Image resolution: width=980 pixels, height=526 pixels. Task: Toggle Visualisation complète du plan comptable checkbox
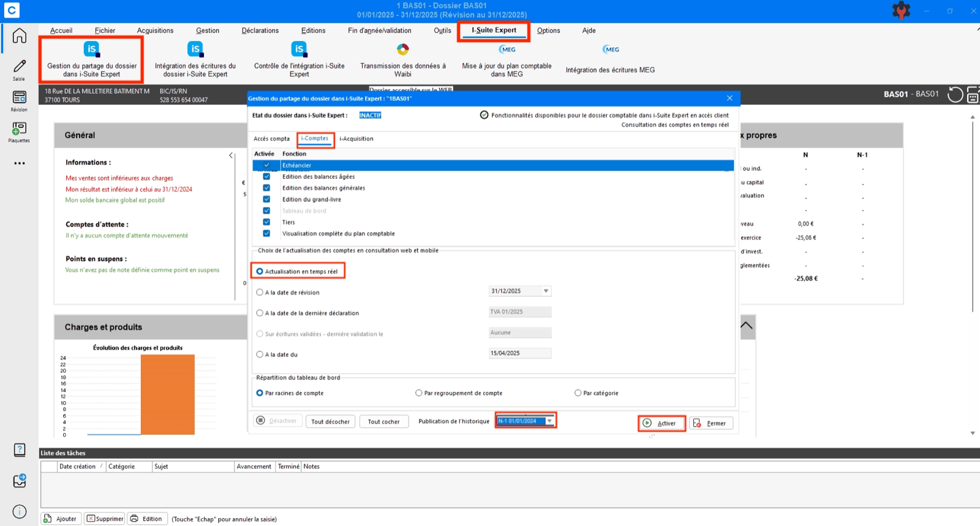click(x=266, y=233)
